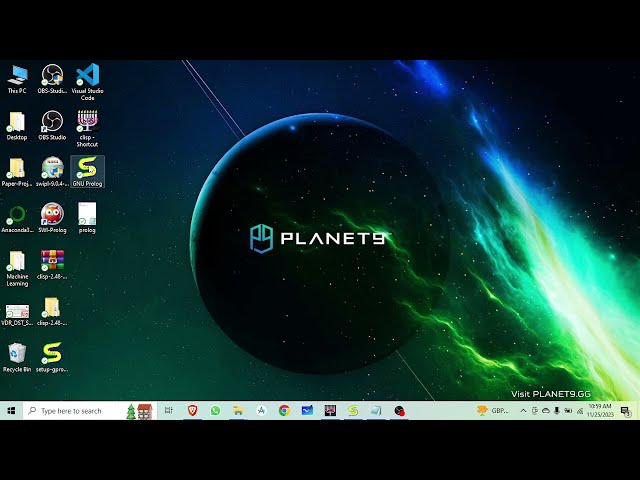Select the Recycle Bin icon
The image size is (640, 480).
tap(17, 358)
